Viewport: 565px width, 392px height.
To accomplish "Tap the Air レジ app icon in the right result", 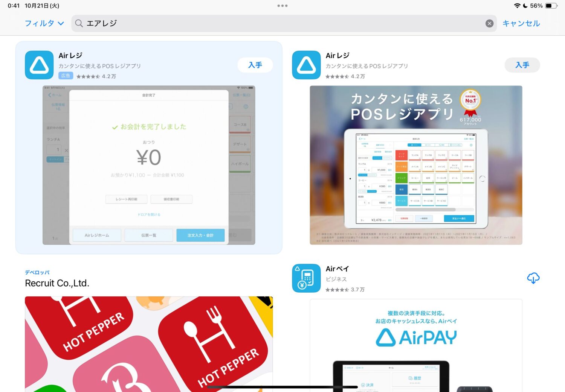I will click(x=306, y=65).
